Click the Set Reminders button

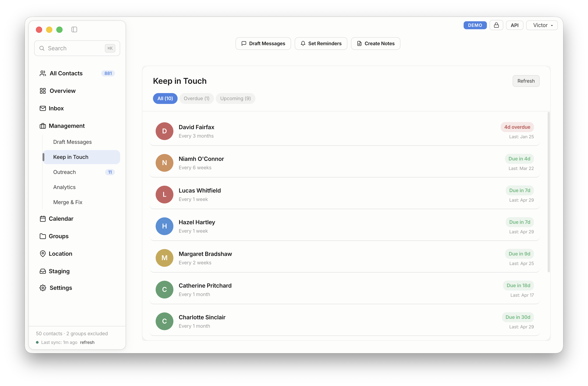[x=321, y=44]
